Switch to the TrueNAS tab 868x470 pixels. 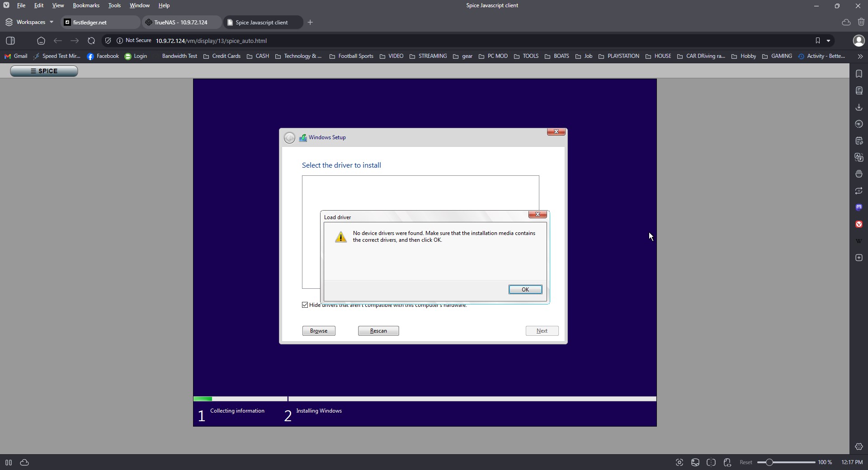point(181,22)
